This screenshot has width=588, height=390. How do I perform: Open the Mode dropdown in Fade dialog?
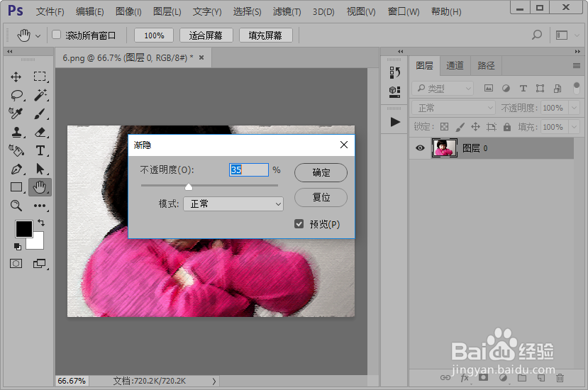[x=233, y=204]
